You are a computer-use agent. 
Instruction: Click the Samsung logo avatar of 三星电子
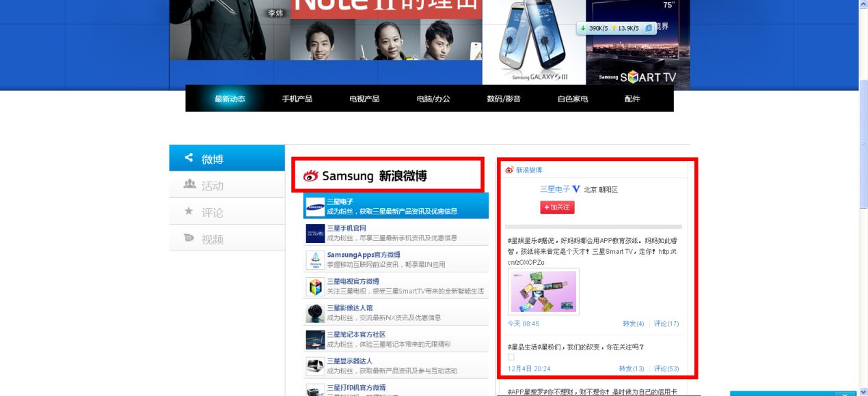coord(315,206)
